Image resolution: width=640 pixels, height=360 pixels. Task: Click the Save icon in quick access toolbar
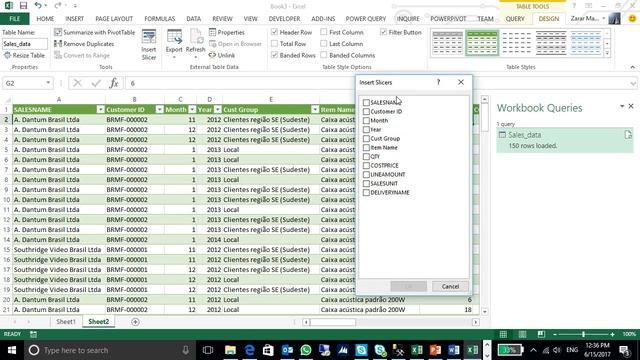pyautogui.click(x=23, y=6)
